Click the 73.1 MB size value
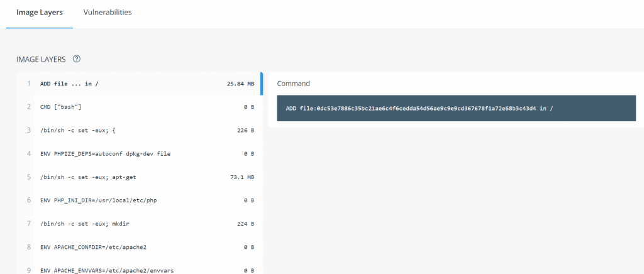 click(242, 177)
